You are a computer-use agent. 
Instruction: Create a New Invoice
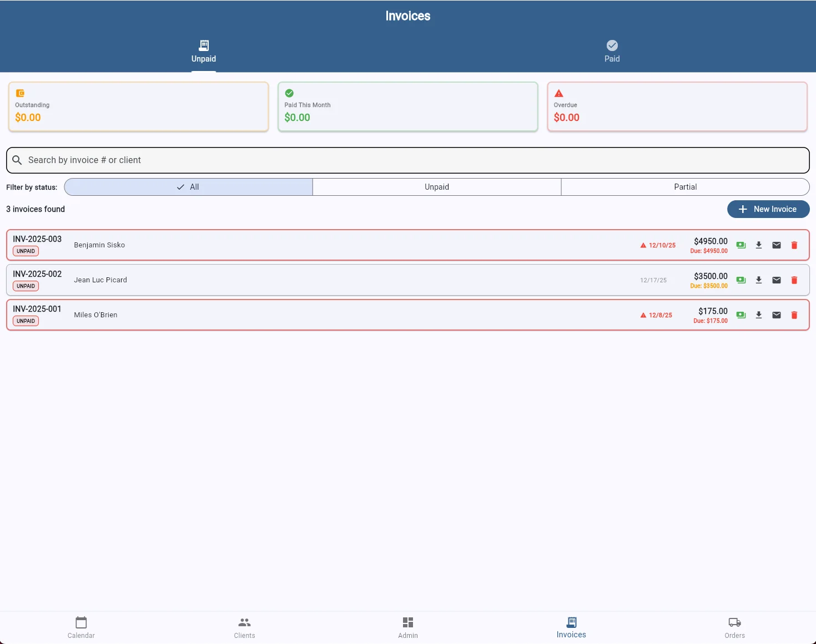768,209
